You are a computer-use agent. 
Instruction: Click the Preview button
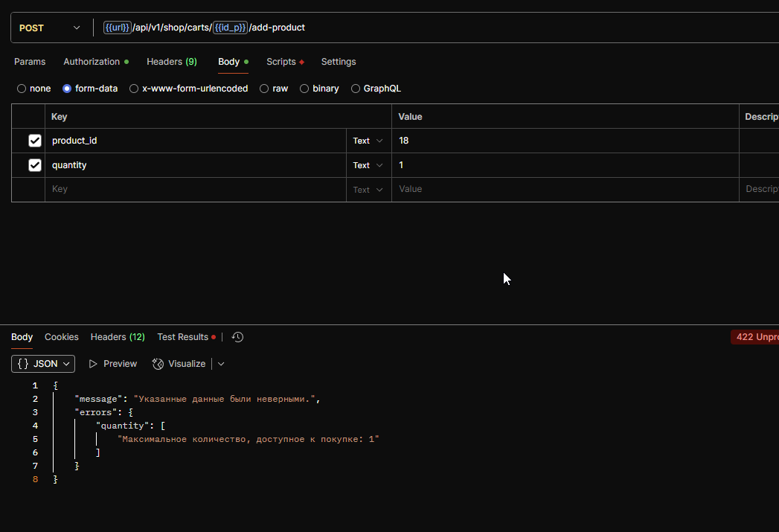coord(113,364)
